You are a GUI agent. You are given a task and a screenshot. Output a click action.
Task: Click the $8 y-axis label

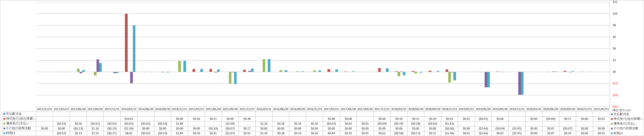coord(614,25)
